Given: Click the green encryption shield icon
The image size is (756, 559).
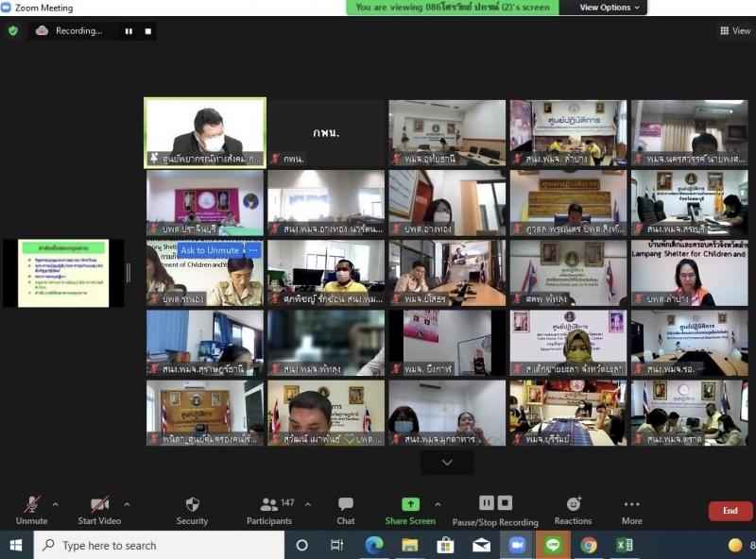Looking at the screenshot, I should (13, 31).
